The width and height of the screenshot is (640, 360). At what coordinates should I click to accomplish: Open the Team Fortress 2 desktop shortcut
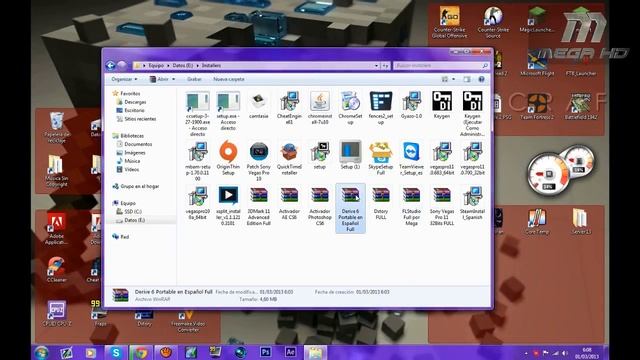point(537,107)
